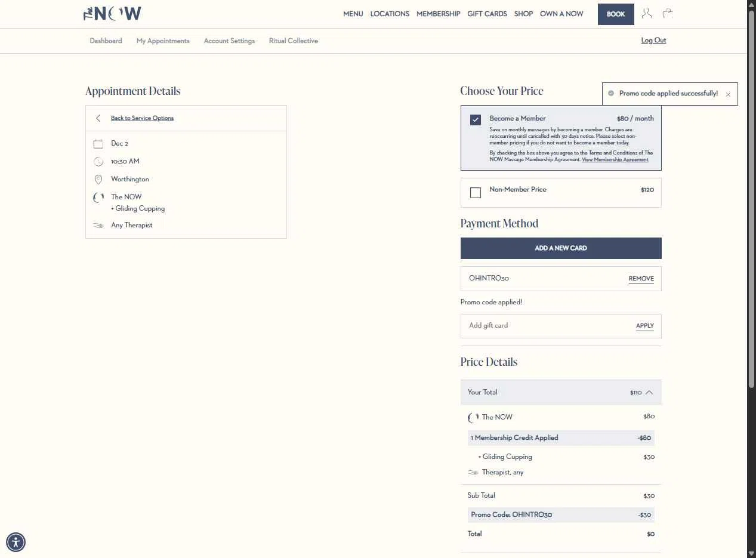Screen dimensions: 756x558
Task: Click the hands icon next to Any Therapist
Action: pos(98,226)
